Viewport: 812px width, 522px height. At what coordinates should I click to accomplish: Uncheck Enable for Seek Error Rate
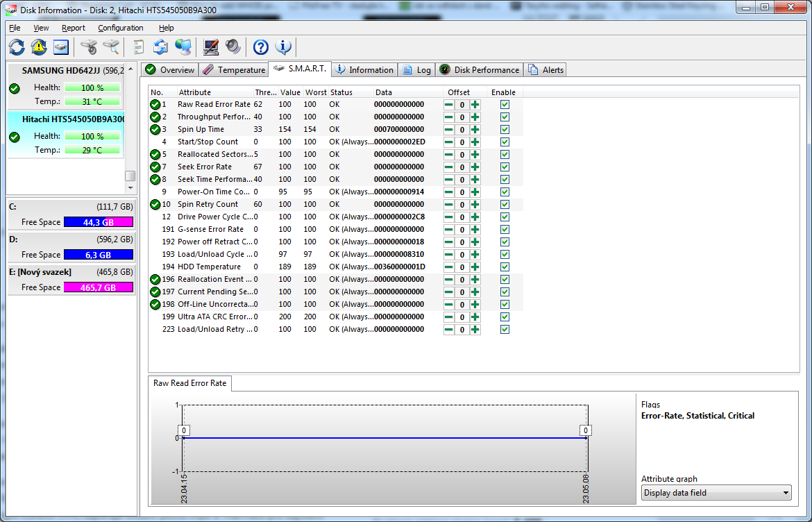(505, 167)
